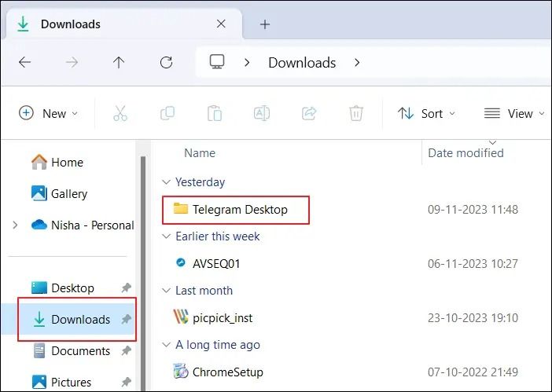Select Gallery in the navigation pane
552x392 pixels.
coord(68,194)
